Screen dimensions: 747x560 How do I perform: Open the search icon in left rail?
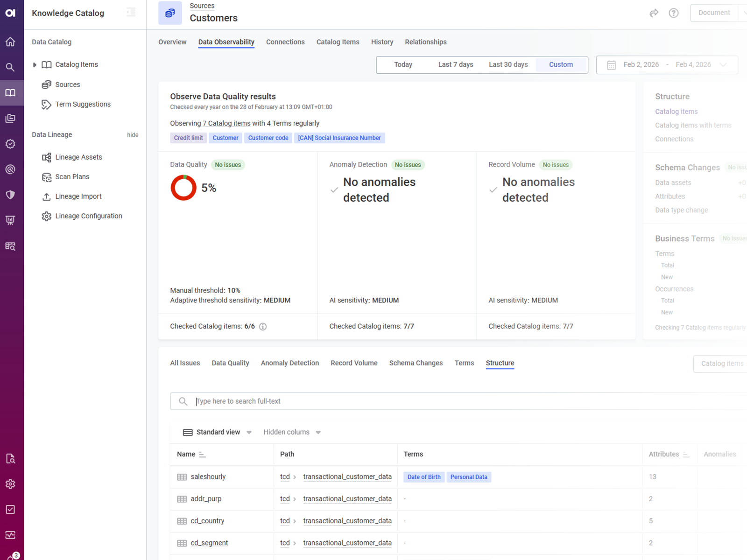(x=10, y=67)
